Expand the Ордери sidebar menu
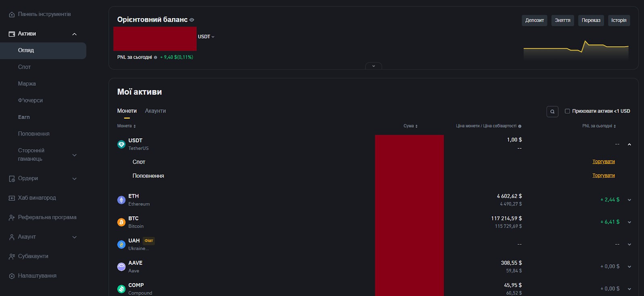The image size is (644, 296). (x=74, y=179)
